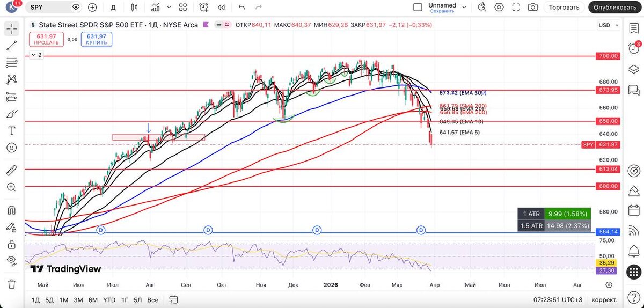Screen dimensions: 644x308
Task: Click the Опубликовать button
Action: click(615, 8)
